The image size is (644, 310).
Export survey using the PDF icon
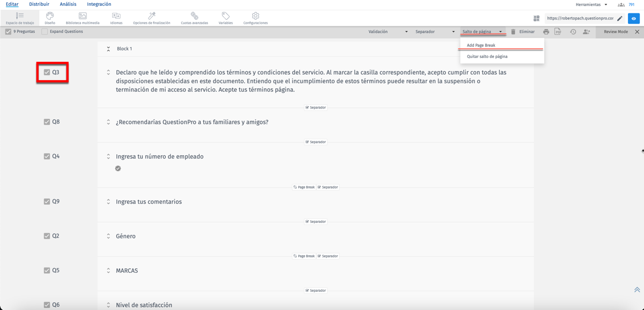[558, 32]
